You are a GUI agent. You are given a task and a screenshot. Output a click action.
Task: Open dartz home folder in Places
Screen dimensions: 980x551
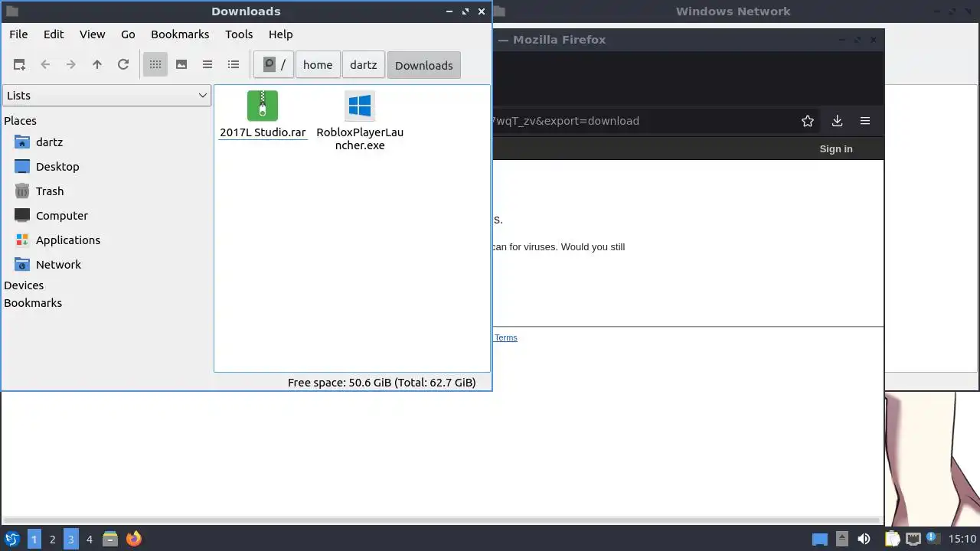[49, 142]
